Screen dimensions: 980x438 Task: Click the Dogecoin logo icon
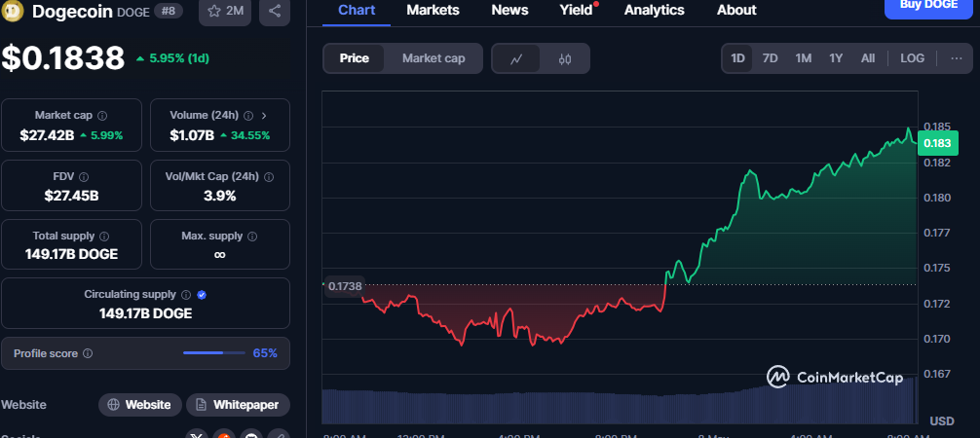12,10
